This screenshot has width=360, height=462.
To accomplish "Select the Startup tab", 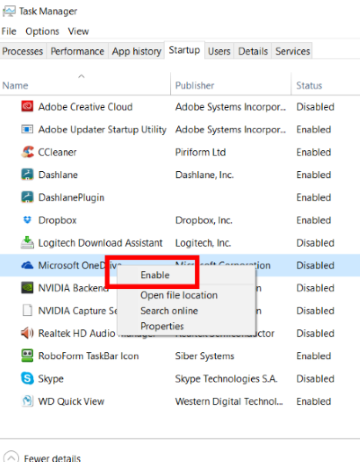I will (184, 50).
